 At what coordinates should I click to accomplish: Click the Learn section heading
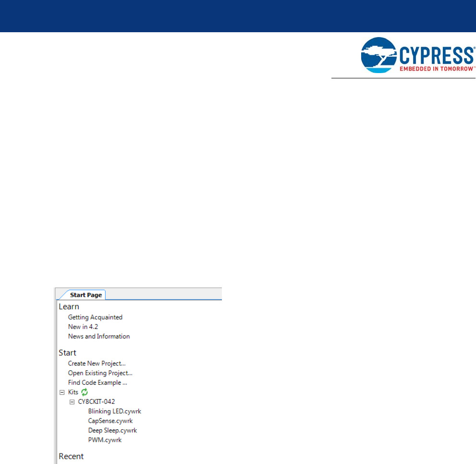(69, 307)
